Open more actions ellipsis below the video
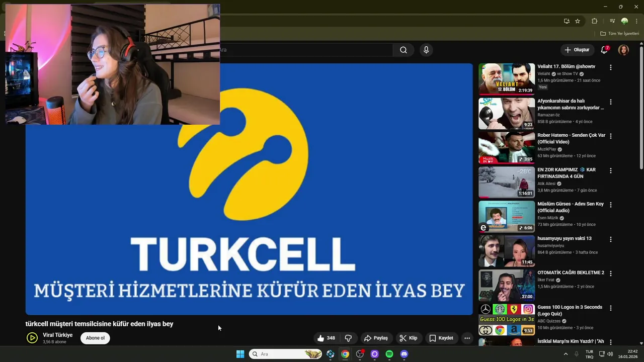This screenshot has height=362, width=644. click(x=467, y=338)
